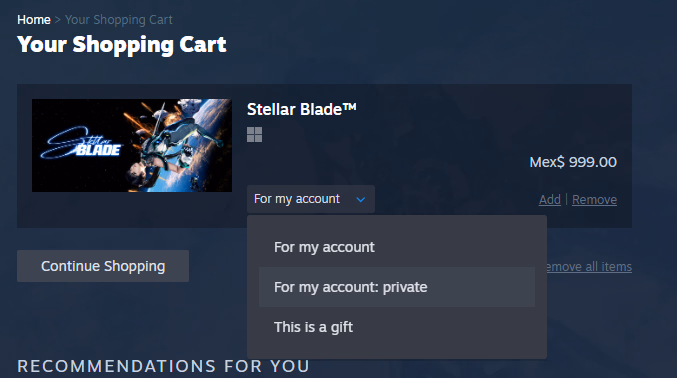Click the trademark symbol after Stellar Blade
This screenshot has height=378, width=677.
[x=350, y=107]
